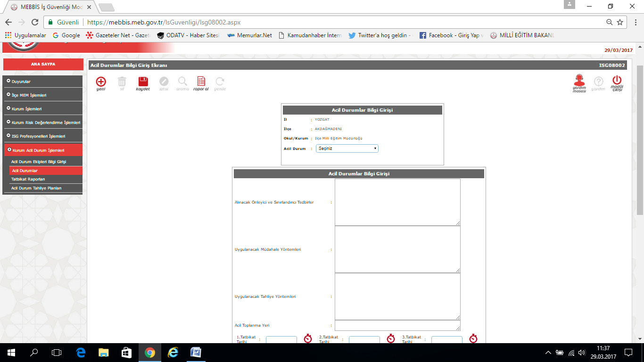Open Word from the Windows taskbar
The height and width of the screenshot is (362, 644).
pos(196,352)
